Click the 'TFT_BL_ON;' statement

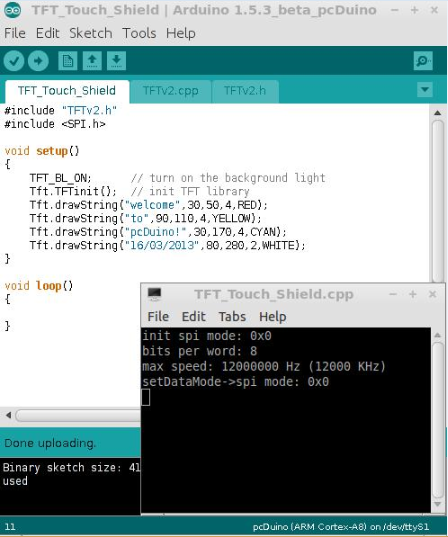click(x=60, y=178)
